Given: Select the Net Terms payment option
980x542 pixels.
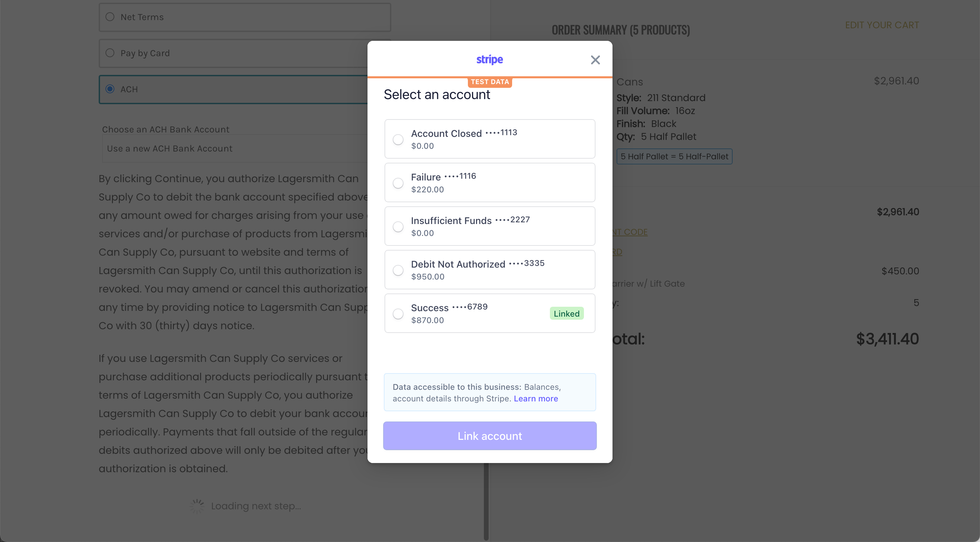Looking at the screenshot, I should [110, 17].
